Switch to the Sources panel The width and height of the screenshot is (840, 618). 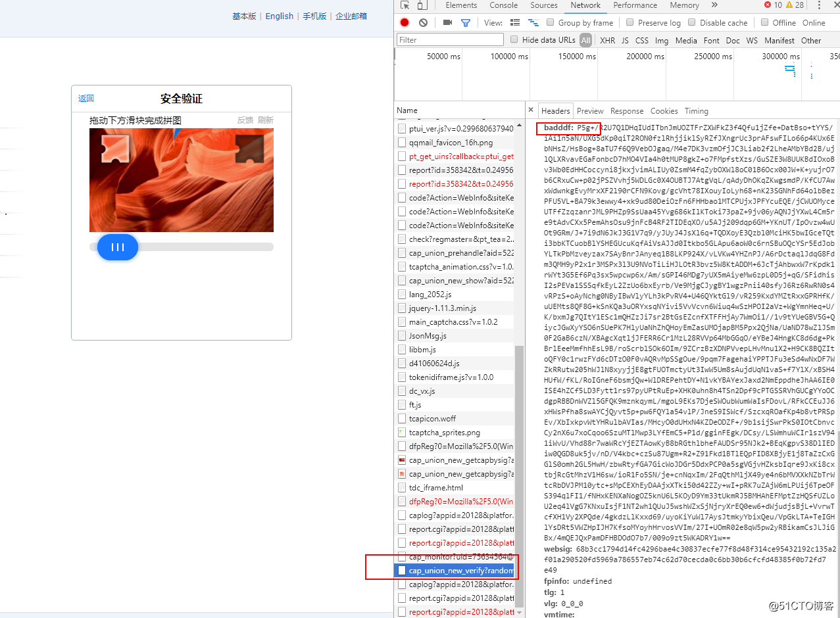544,5
